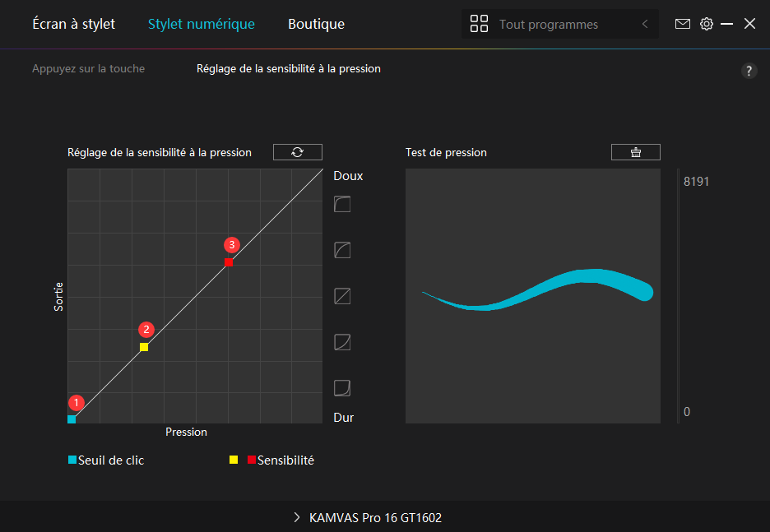770x532 pixels.
Task: Switch to the Écran à stylet tab
Action: [73, 24]
